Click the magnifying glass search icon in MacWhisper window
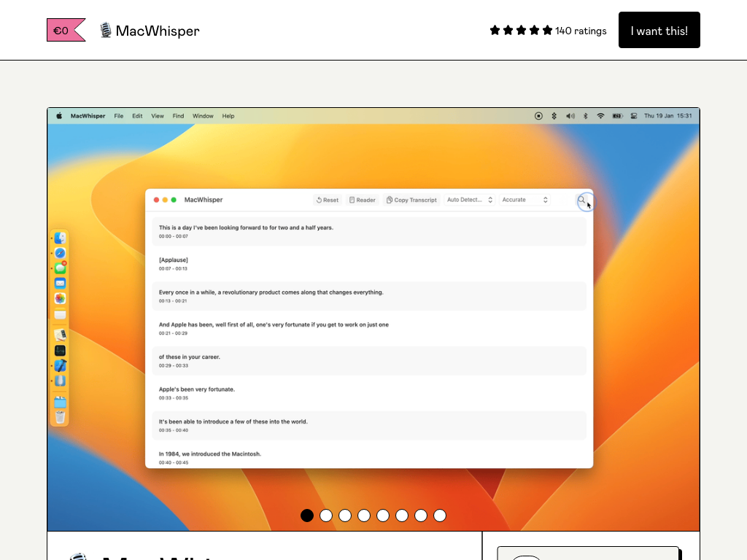 pyautogui.click(x=581, y=200)
